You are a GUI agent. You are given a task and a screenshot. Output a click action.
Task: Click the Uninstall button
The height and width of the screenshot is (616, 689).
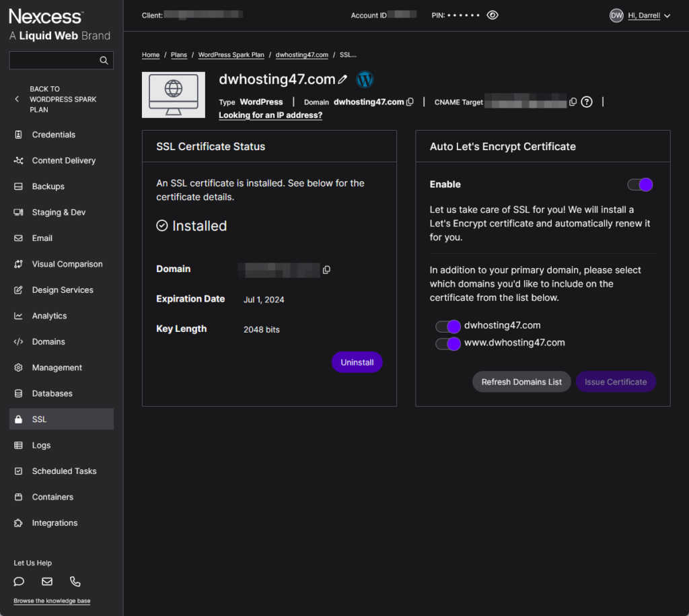point(357,362)
